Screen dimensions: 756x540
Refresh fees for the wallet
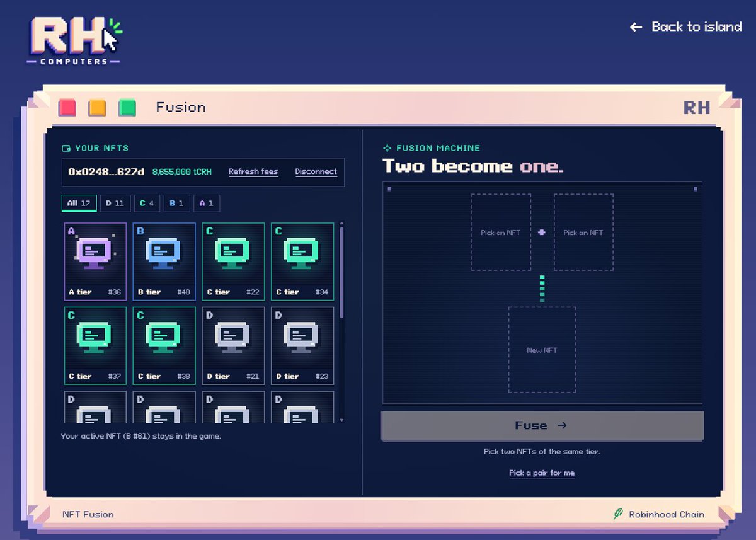[x=253, y=172]
